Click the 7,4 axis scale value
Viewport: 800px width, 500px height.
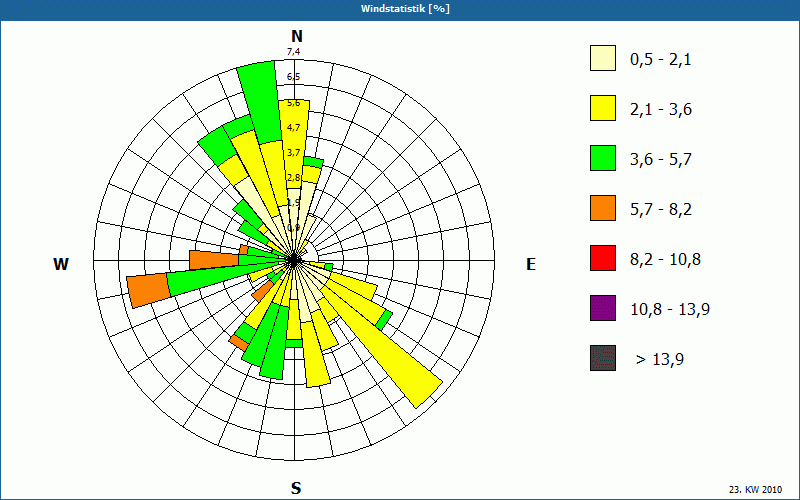293,52
